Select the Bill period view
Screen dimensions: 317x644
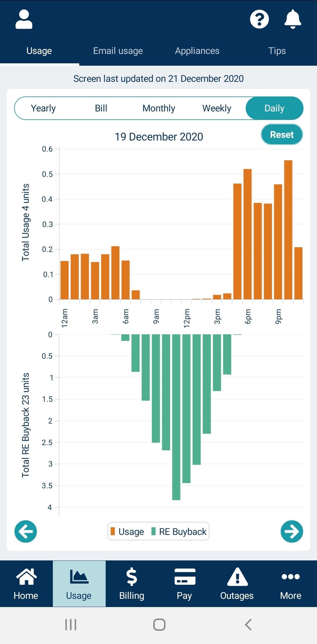point(101,108)
